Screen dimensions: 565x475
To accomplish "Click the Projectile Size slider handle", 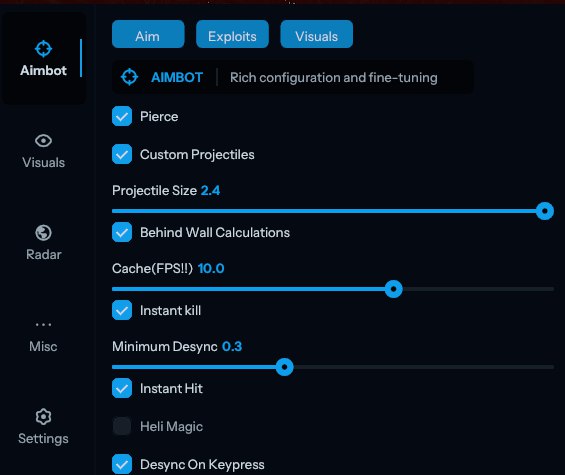I will click(544, 211).
